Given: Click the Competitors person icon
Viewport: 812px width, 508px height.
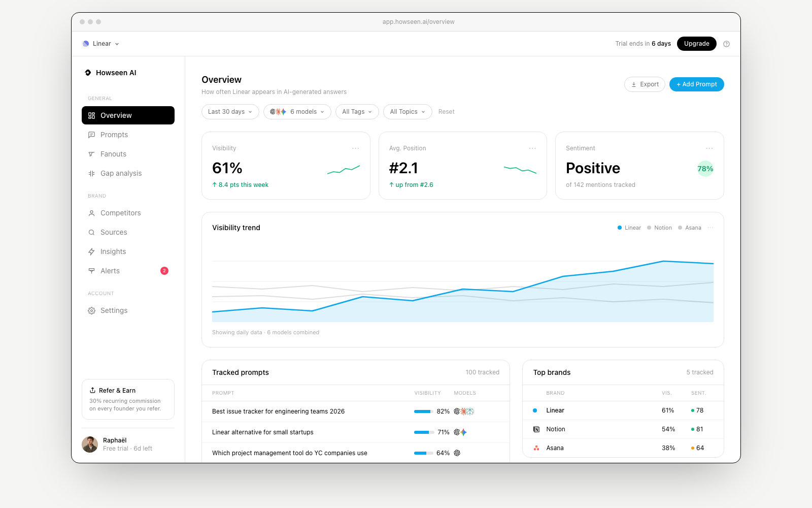Looking at the screenshot, I should point(92,213).
